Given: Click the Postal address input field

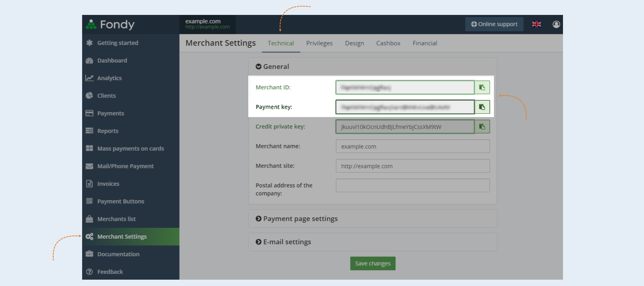Looking at the screenshot, I should point(413,185).
